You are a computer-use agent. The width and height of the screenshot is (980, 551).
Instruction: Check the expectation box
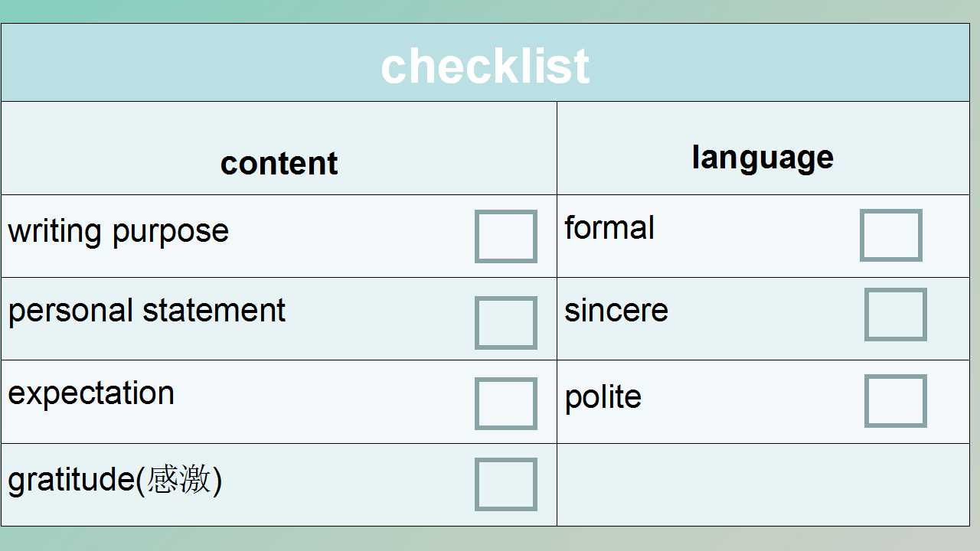pos(505,403)
